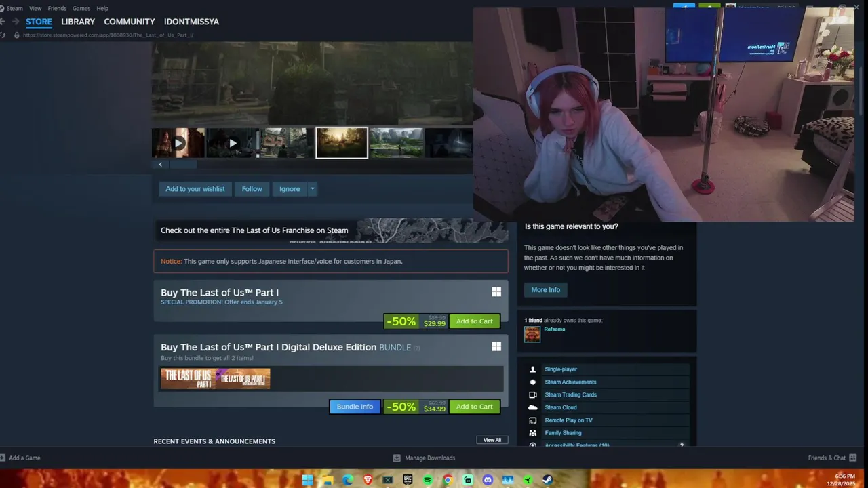This screenshot has height=488, width=868.
Task: Launch Microsoft Edge from the taskbar
Action: (x=348, y=480)
